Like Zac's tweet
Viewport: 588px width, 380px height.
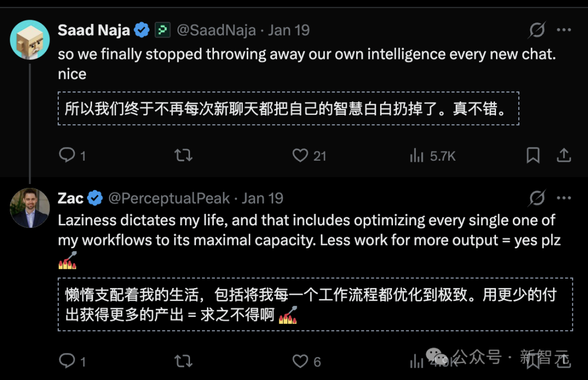tap(301, 360)
